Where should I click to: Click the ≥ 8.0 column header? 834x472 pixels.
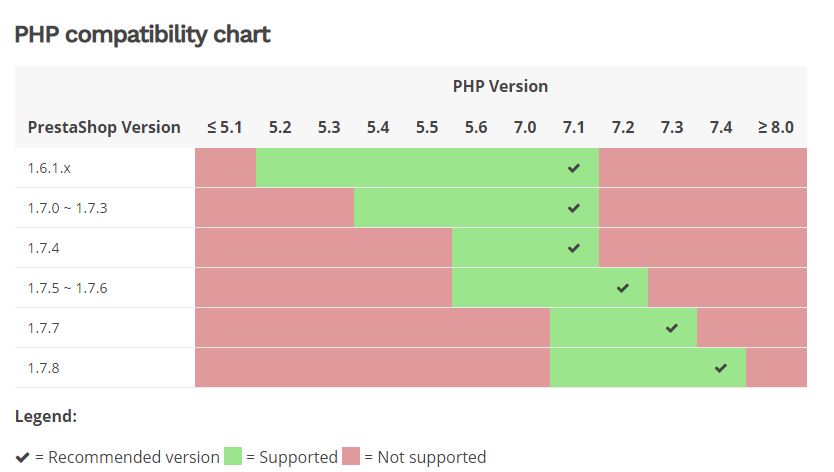[775, 127]
